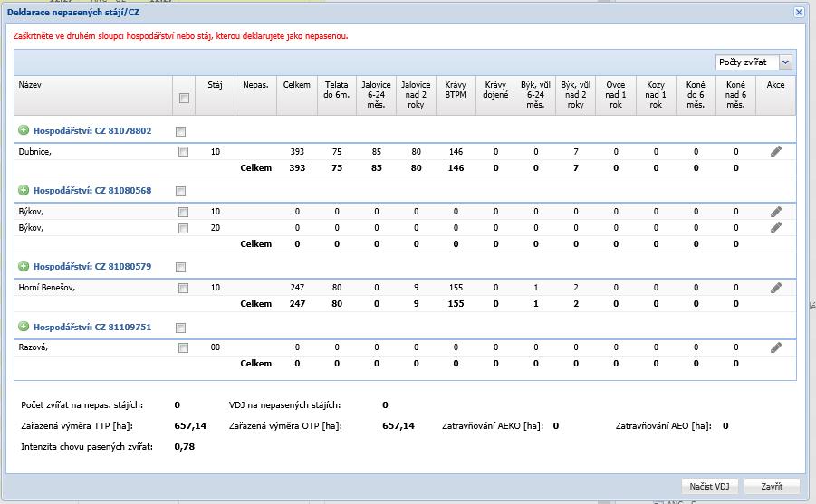This screenshot has height=504, width=816.
Task: Edit the Býkov stáj 10 row pencil icon
Action: click(x=776, y=212)
